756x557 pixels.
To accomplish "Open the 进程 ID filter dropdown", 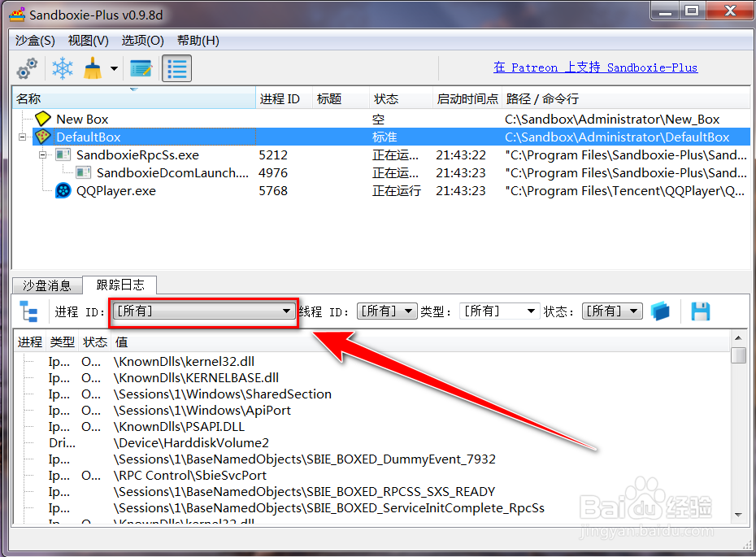I will [203, 311].
